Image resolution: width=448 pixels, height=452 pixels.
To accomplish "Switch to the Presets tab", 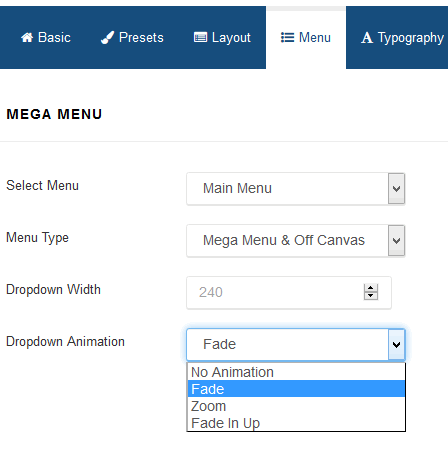I will [x=132, y=37].
